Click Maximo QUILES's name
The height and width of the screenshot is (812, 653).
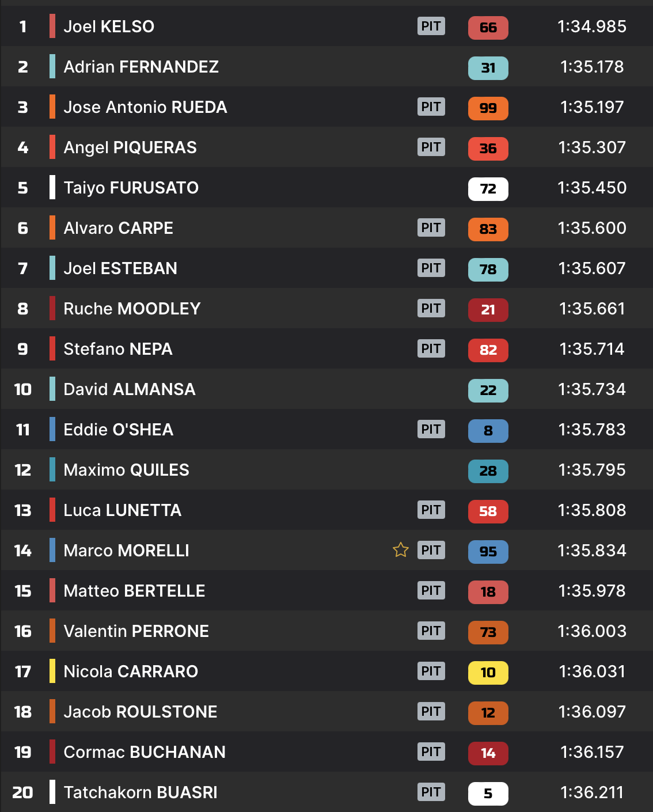coord(126,470)
